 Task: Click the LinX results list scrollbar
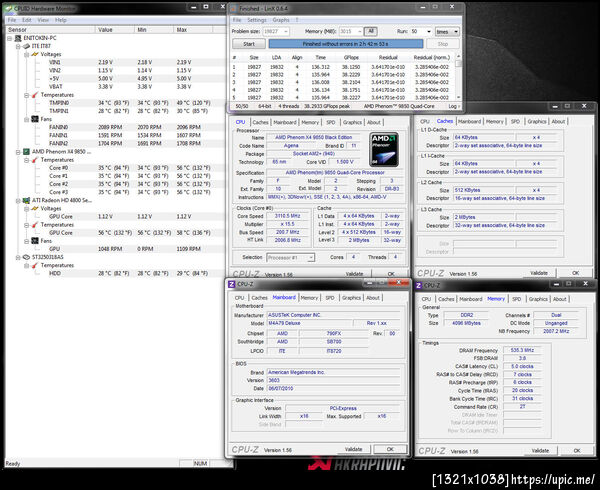tap(458, 77)
